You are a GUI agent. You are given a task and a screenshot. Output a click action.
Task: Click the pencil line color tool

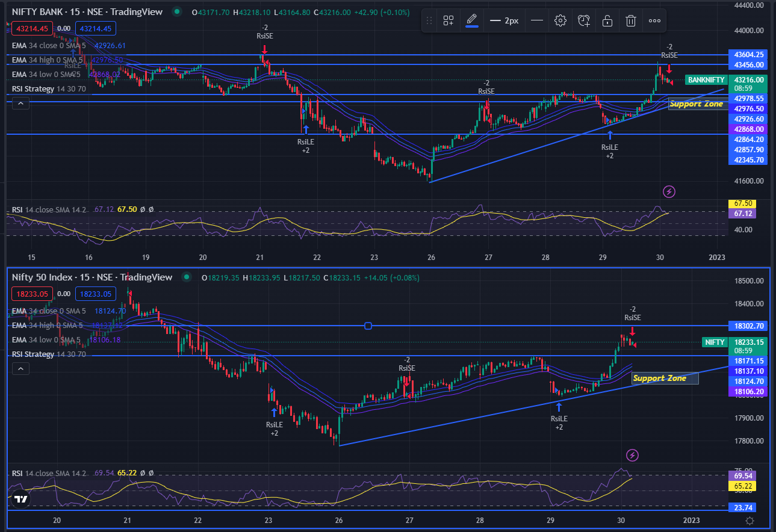pyautogui.click(x=472, y=20)
